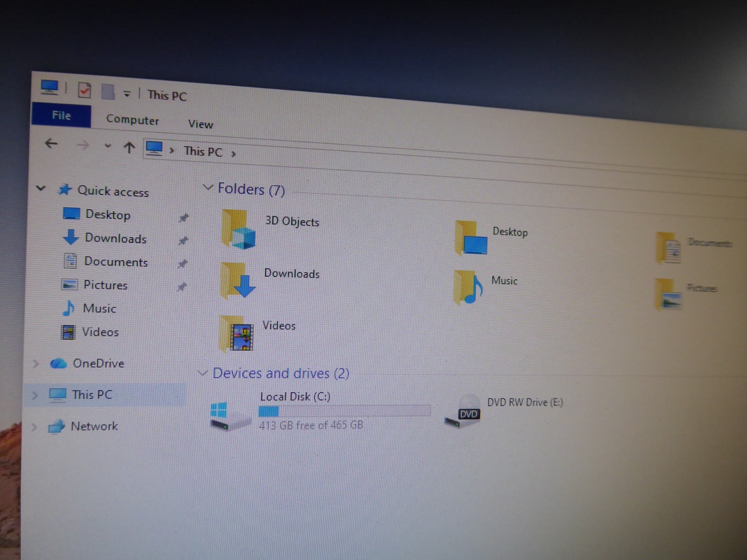Open the recent locations dropdown arrow
Image resolution: width=747 pixels, height=560 pixels.
point(108,146)
